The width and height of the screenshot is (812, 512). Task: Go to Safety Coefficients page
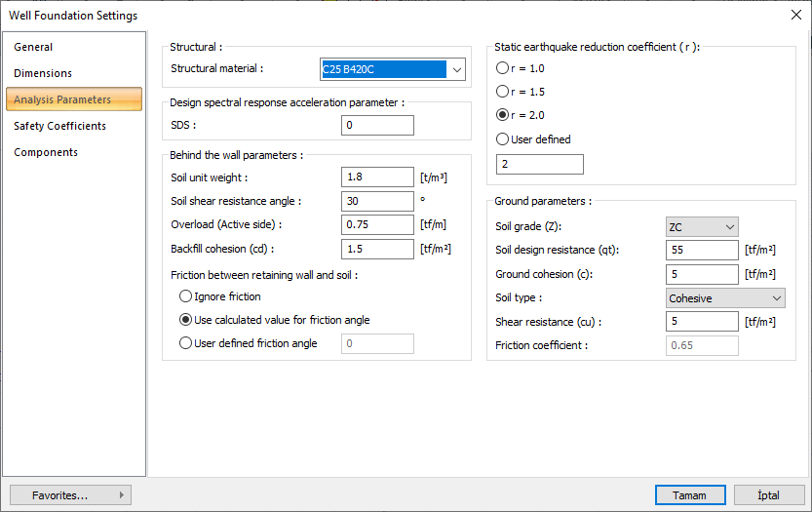pos(60,126)
